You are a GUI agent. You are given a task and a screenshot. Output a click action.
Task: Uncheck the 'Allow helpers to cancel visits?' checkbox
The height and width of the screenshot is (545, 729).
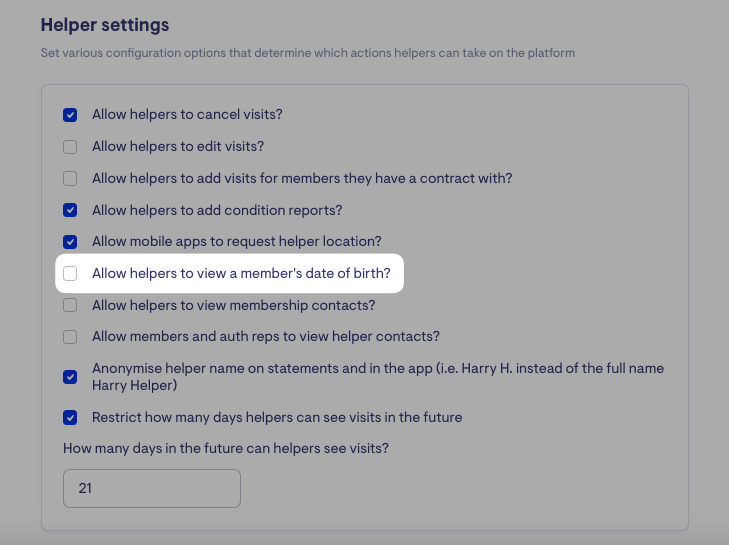[x=70, y=115]
